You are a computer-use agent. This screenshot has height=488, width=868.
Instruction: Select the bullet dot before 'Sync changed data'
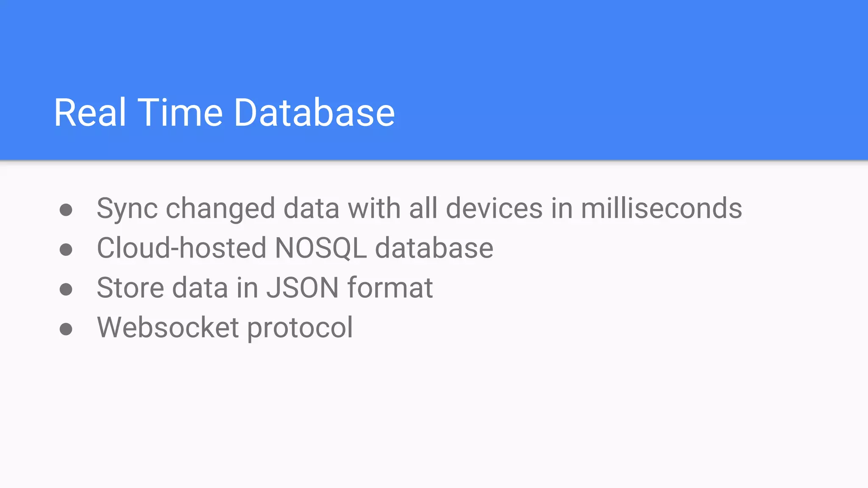(x=66, y=210)
